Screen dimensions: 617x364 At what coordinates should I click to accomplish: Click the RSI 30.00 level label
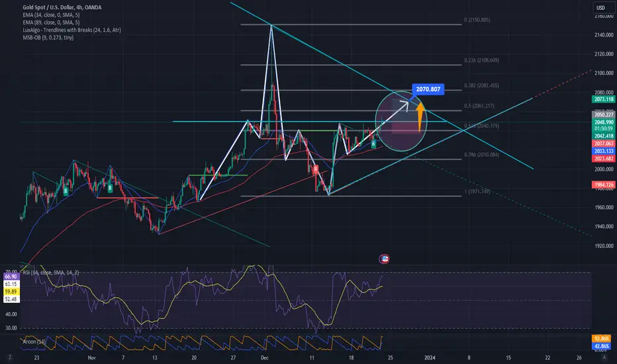11,328
